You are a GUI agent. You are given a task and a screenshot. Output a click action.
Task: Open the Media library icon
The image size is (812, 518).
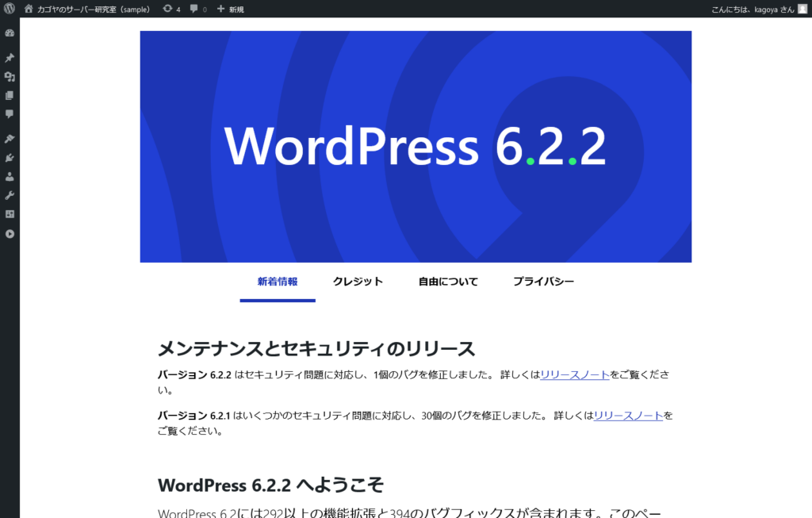click(10, 77)
